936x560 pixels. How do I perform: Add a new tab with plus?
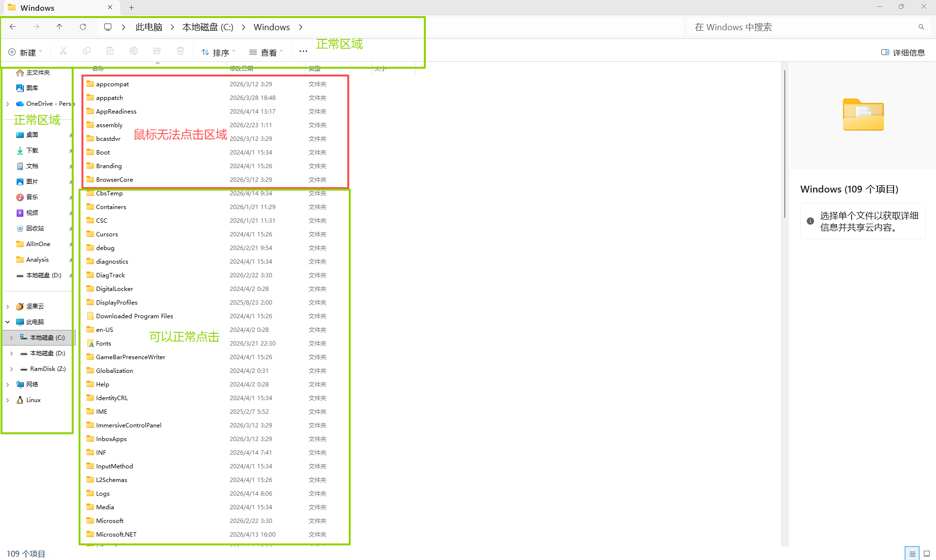132,7
